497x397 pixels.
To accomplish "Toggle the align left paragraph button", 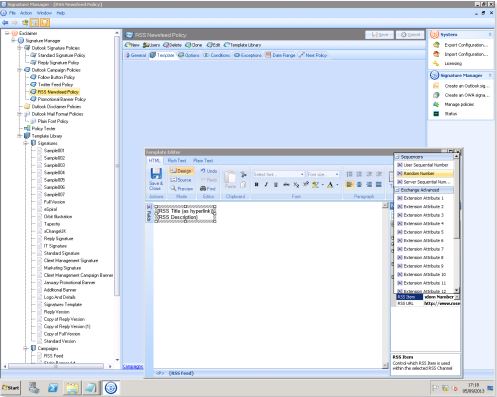I will pos(349,184).
